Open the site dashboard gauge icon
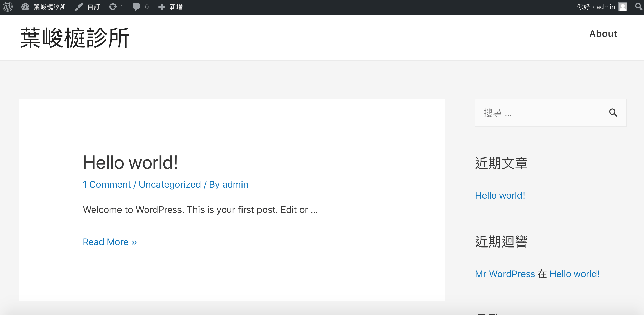The width and height of the screenshot is (644, 315). (25, 7)
